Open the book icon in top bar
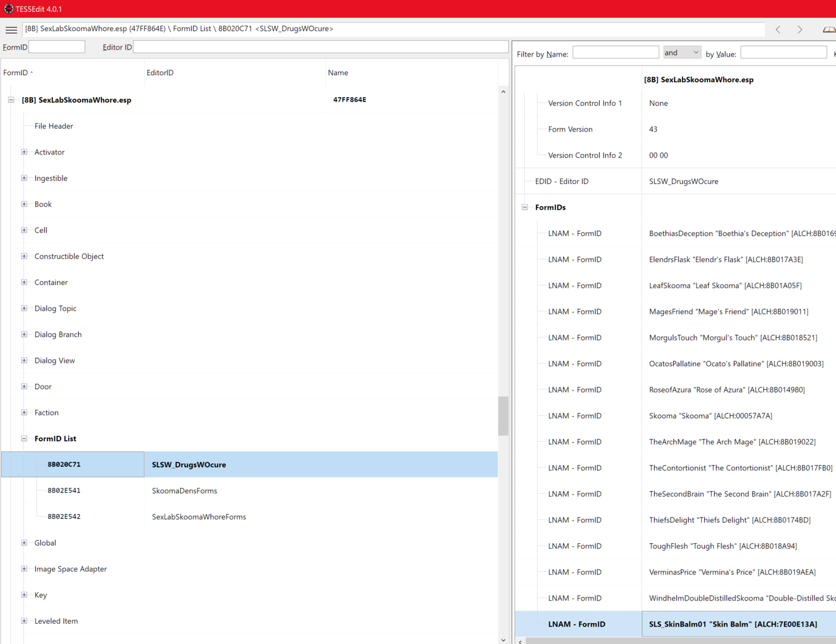 829,29
